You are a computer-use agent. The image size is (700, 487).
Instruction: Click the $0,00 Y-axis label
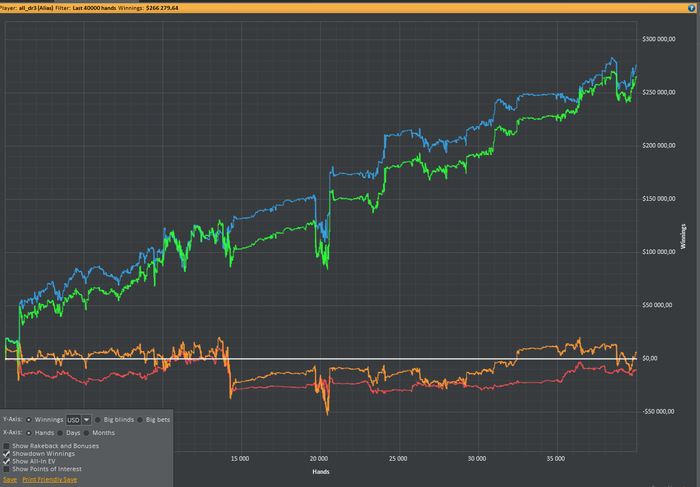pyautogui.click(x=650, y=358)
